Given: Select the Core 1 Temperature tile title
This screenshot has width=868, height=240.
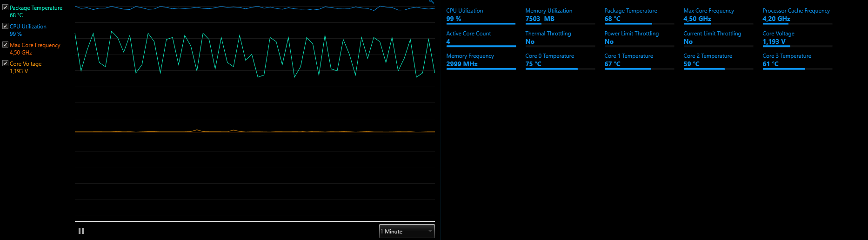Looking at the screenshot, I should pos(628,56).
